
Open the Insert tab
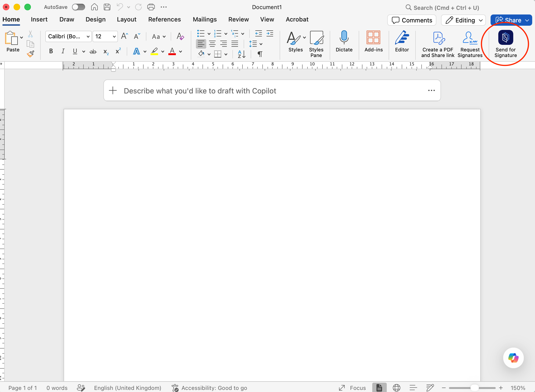(39, 19)
